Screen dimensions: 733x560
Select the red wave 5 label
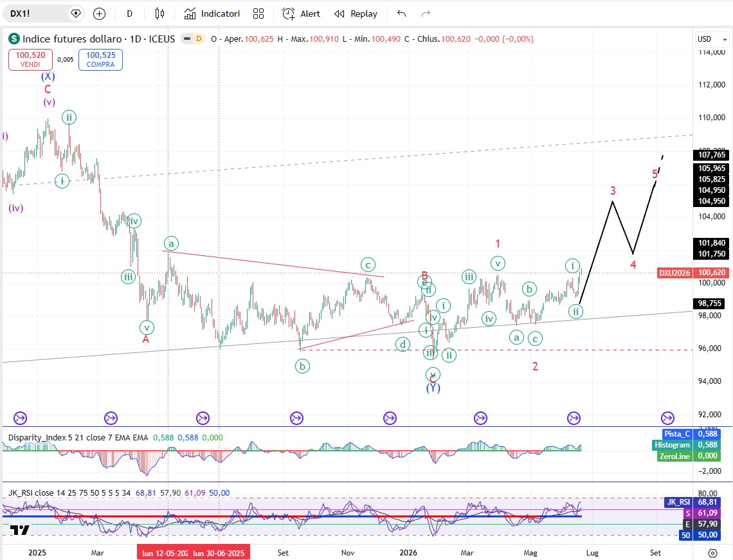pyautogui.click(x=655, y=174)
